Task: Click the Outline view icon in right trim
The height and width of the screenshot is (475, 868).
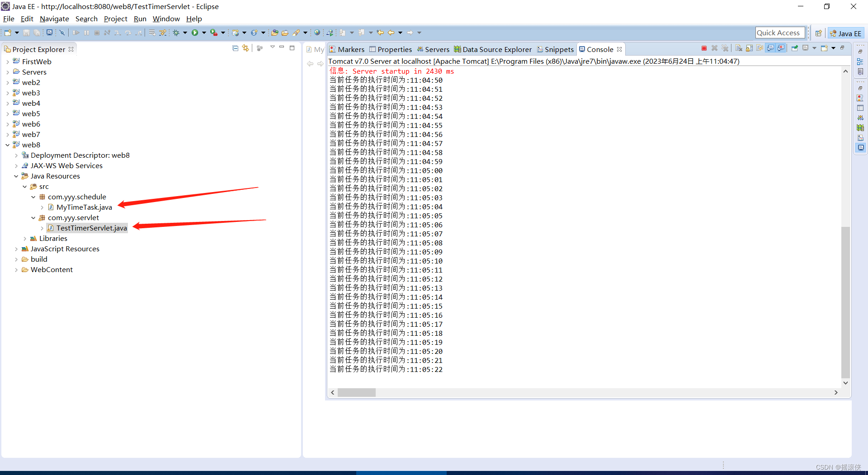Action: point(860,62)
